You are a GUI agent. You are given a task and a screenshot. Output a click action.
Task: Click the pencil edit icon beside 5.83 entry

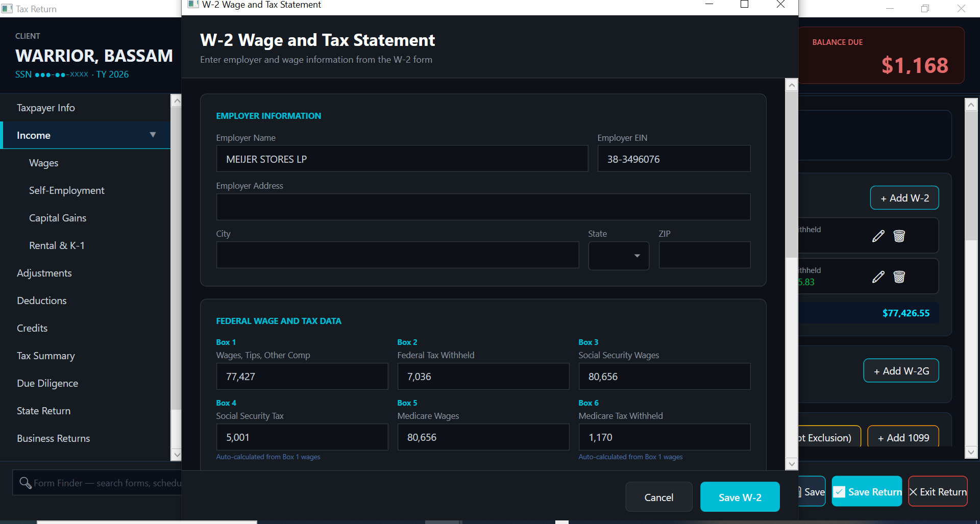pos(878,277)
